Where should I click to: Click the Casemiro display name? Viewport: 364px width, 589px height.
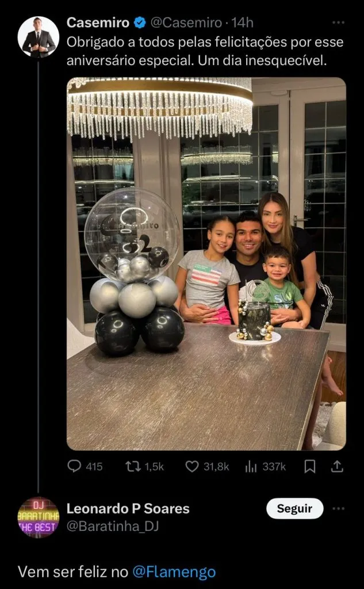pyautogui.click(x=98, y=23)
